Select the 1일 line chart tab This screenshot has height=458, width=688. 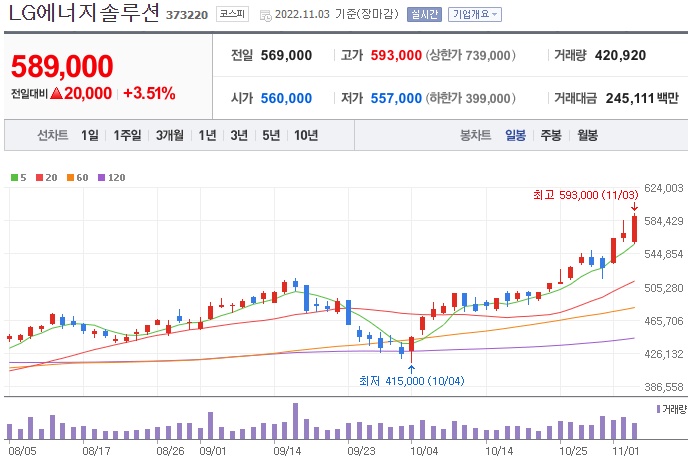click(x=90, y=135)
